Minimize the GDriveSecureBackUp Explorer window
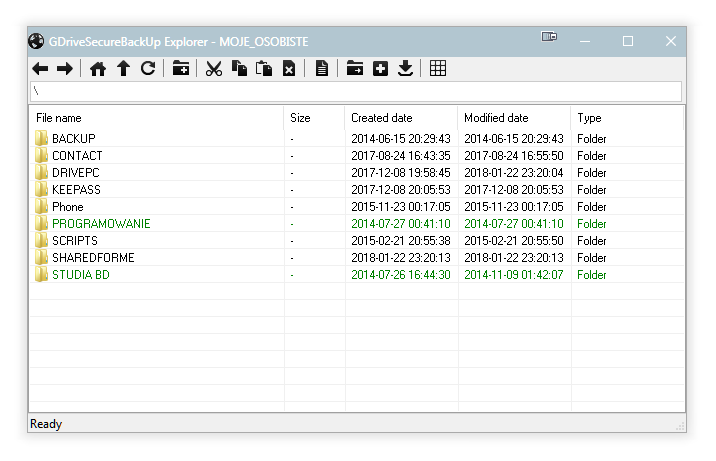Screen dimensions: 716x461 pyautogui.click(x=585, y=41)
